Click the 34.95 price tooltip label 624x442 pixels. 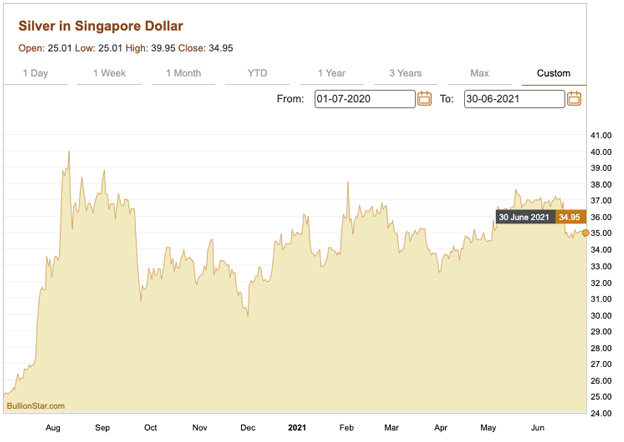[570, 217]
